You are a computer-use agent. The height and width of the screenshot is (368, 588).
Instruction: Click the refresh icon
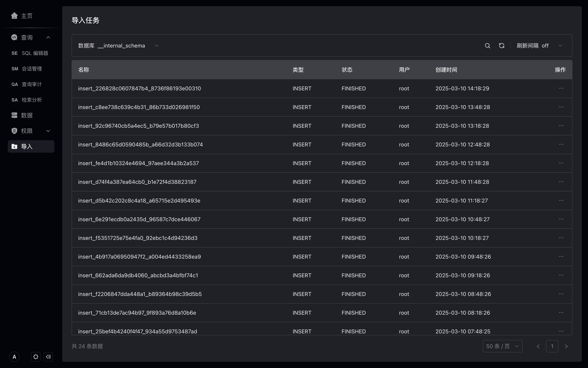click(x=501, y=46)
